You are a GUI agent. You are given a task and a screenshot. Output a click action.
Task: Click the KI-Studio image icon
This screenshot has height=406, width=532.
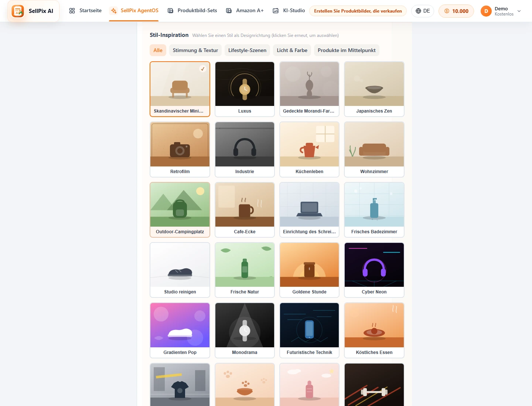276,11
